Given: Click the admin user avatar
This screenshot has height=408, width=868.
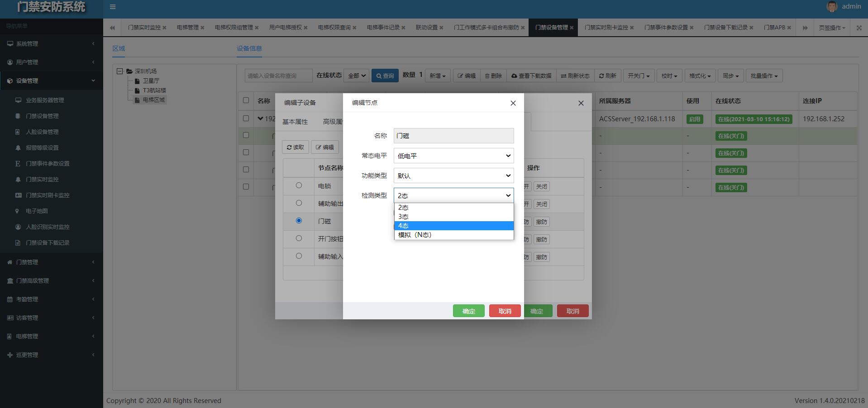Looking at the screenshot, I should tap(831, 6).
